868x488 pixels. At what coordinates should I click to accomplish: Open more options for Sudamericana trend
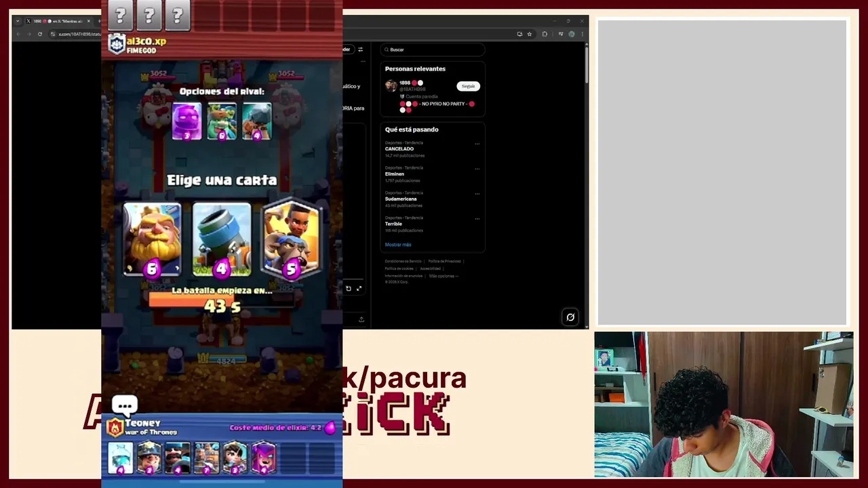click(x=477, y=194)
